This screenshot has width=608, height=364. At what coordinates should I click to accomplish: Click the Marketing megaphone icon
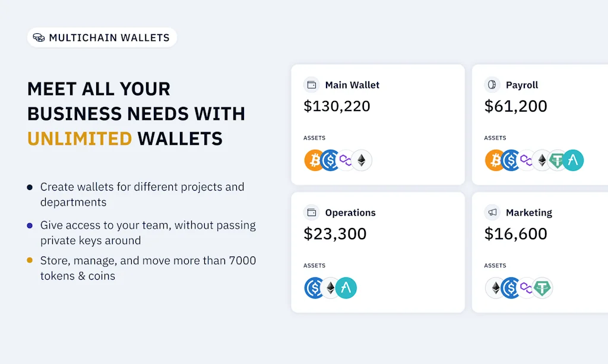coord(492,213)
